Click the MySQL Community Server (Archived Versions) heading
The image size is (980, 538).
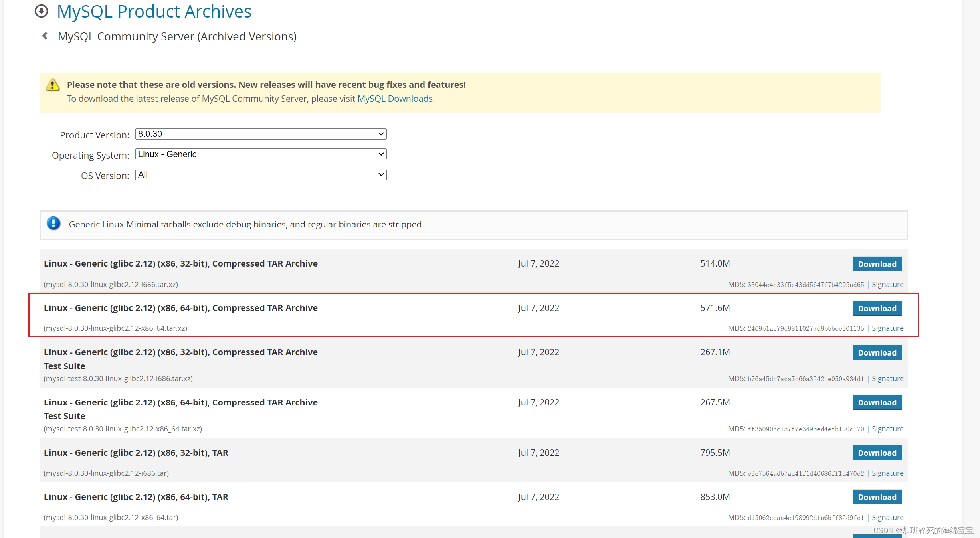[x=177, y=36]
